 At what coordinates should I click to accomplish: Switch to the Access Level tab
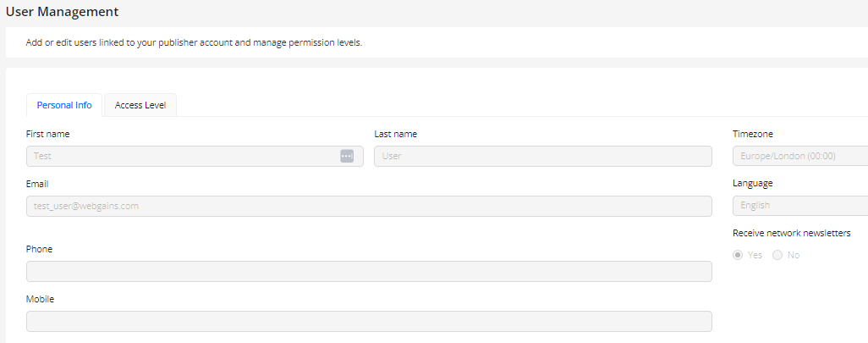pyautogui.click(x=140, y=106)
